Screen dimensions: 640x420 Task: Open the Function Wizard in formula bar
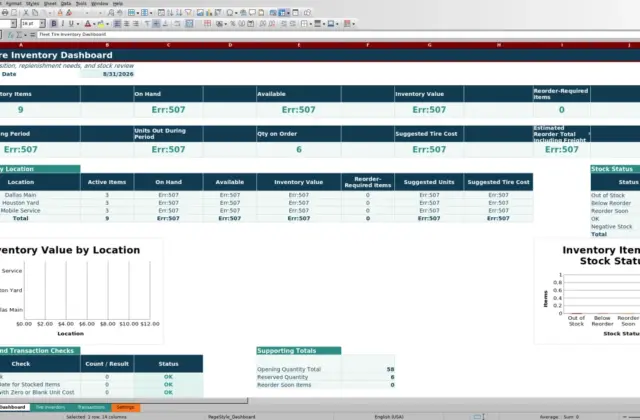[x=11, y=35]
